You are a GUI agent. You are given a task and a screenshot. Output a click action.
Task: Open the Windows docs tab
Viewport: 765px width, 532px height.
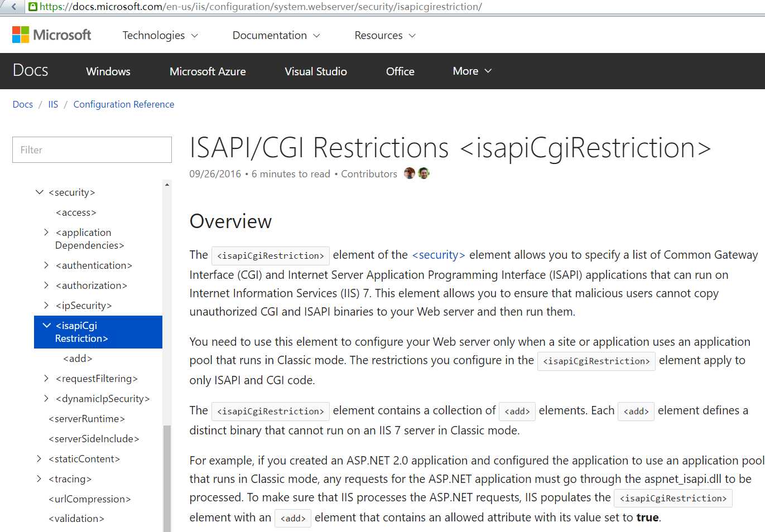pos(108,71)
